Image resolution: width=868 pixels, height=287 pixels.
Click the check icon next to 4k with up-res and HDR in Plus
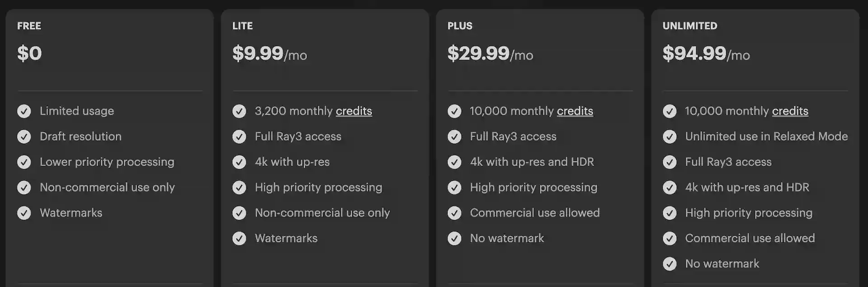tap(454, 162)
